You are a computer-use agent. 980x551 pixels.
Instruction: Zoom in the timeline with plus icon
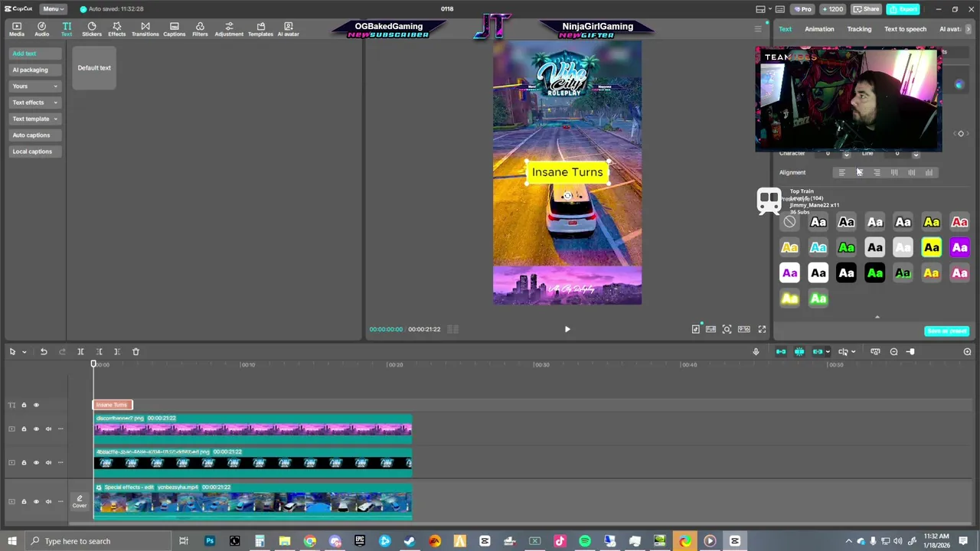(x=967, y=351)
